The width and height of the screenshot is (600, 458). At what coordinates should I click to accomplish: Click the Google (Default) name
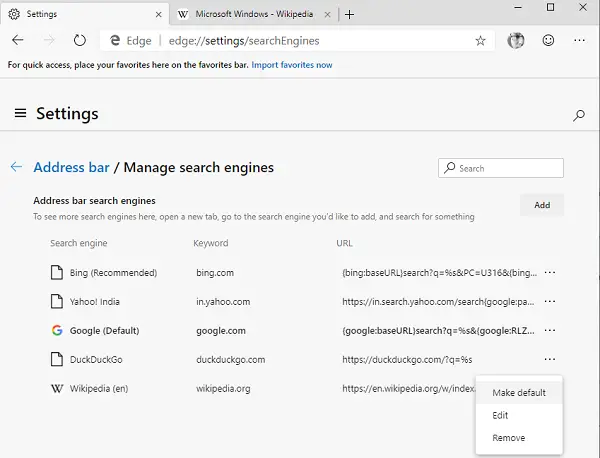104,331
